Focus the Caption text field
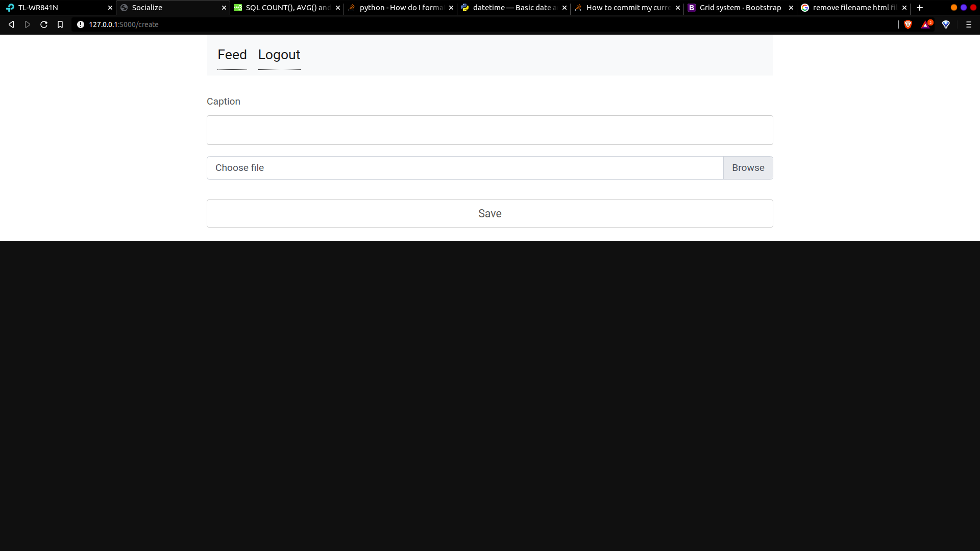The width and height of the screenshot is (980, 551). (489, 130)
